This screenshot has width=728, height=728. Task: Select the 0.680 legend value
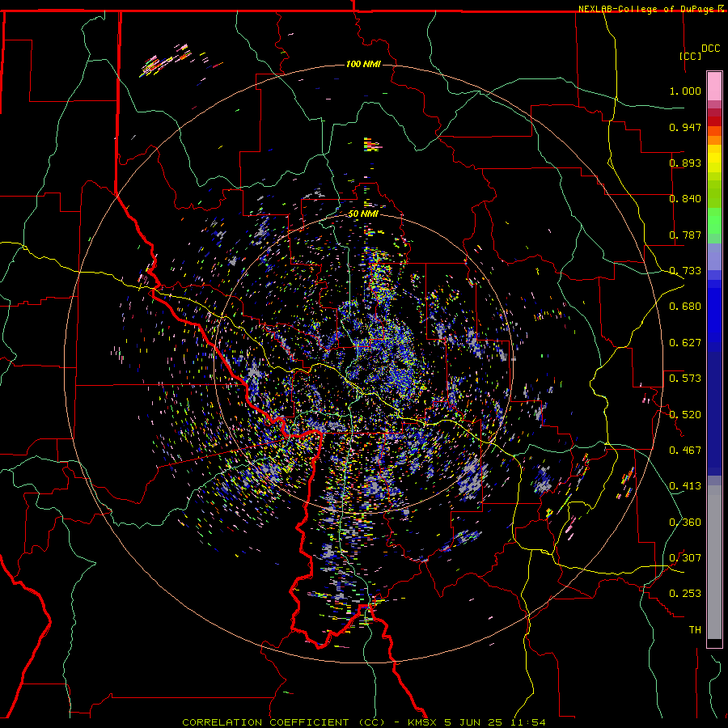[685, 307]
